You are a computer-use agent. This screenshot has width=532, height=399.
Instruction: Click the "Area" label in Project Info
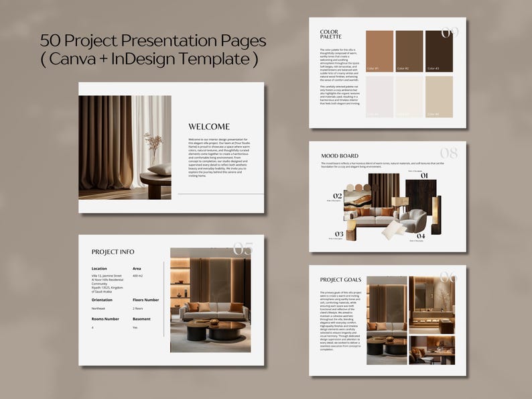click(137, 269)
